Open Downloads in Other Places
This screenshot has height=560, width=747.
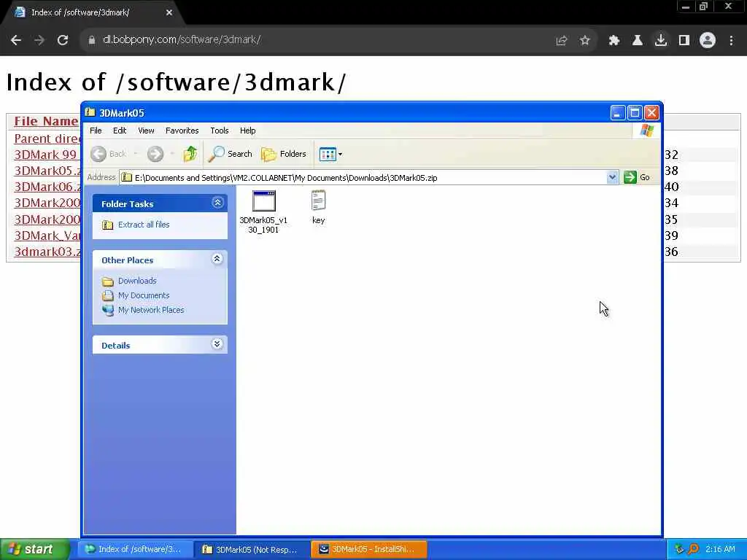[136, 281]
